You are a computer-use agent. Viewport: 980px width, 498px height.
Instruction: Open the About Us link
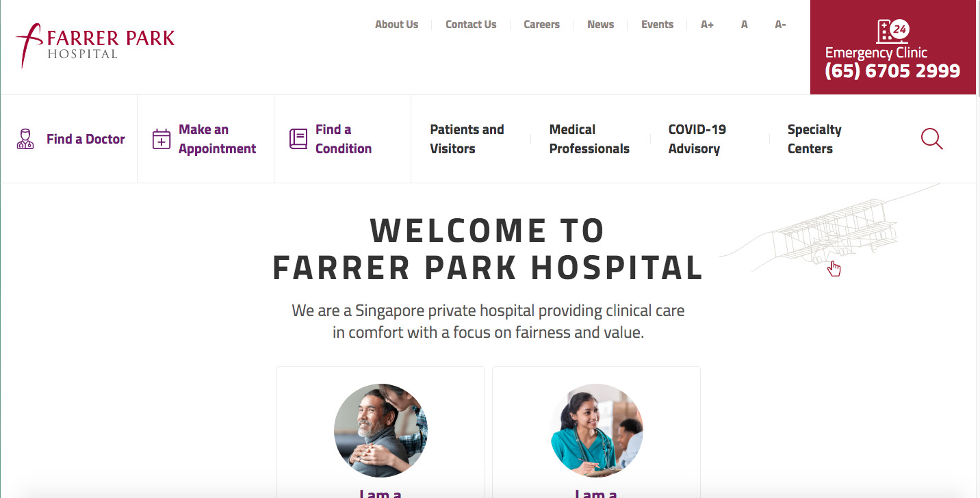pos(396,25)
